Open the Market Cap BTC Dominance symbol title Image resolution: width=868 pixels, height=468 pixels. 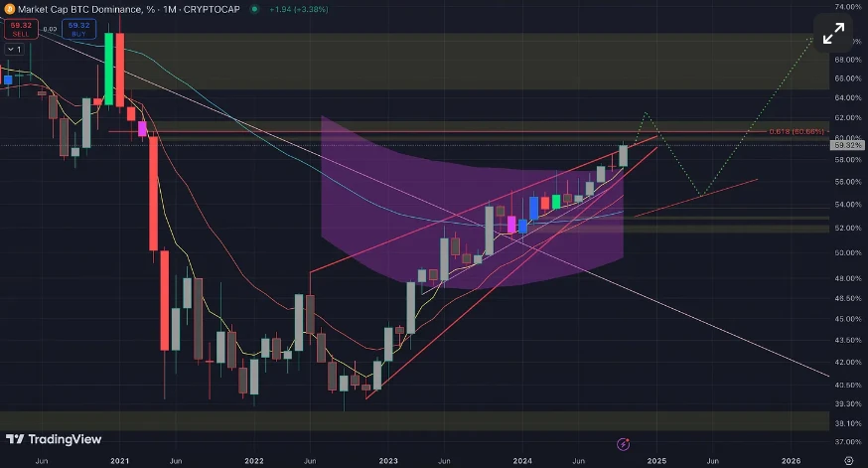click(x=129, y=9)
